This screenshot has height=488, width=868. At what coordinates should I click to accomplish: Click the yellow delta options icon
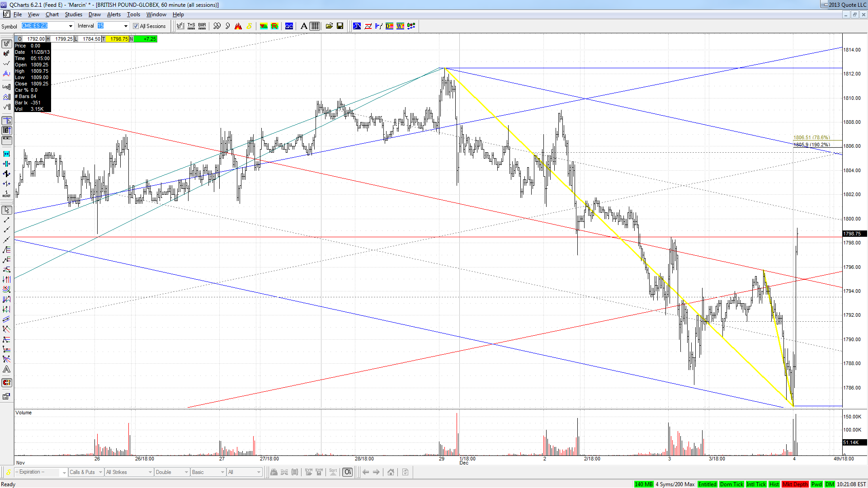pos(8,472)
